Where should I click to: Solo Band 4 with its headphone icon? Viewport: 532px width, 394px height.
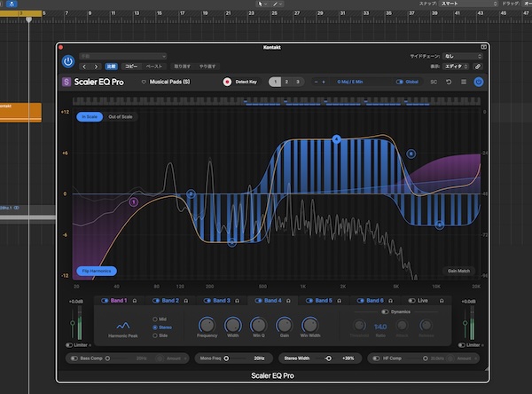288,301
